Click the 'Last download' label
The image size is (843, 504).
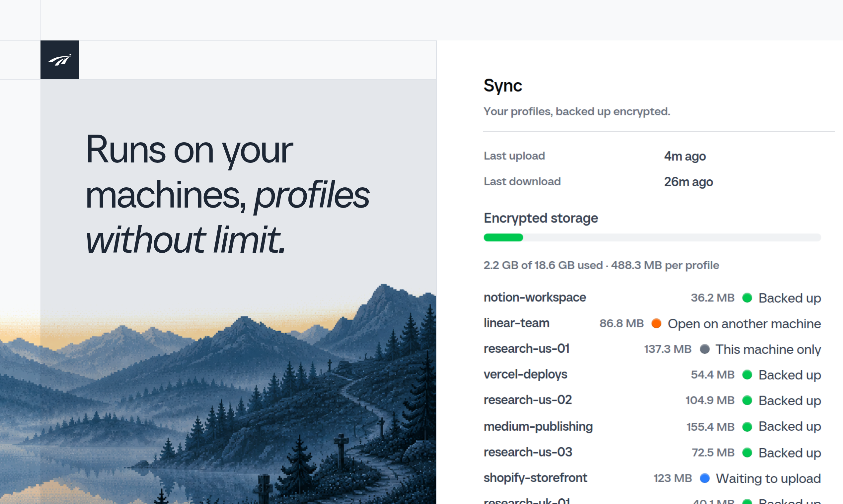[x=522, y=181]
